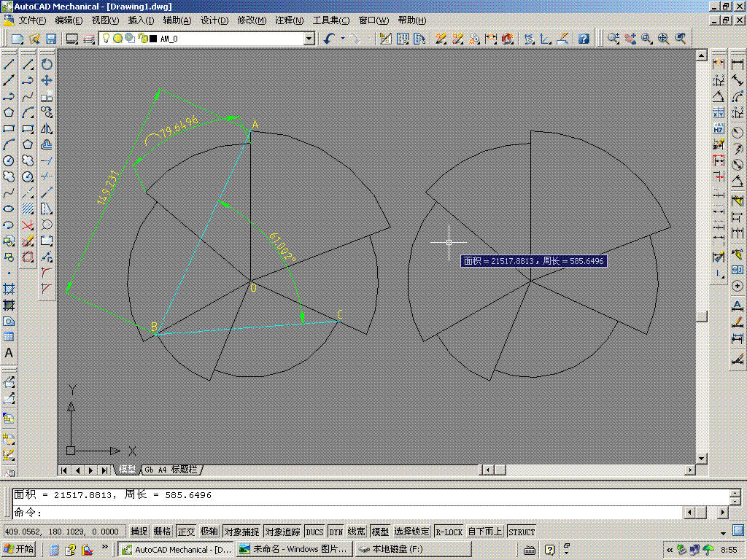Select the Linear dimension tool at right
Image resolution: width=747 pixels, height=560 pixels.
738,64
